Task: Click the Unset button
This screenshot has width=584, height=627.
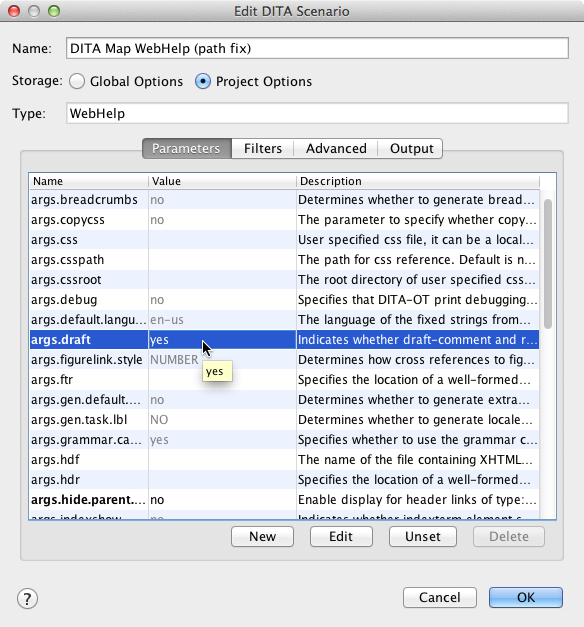Action: coord(423,536)
